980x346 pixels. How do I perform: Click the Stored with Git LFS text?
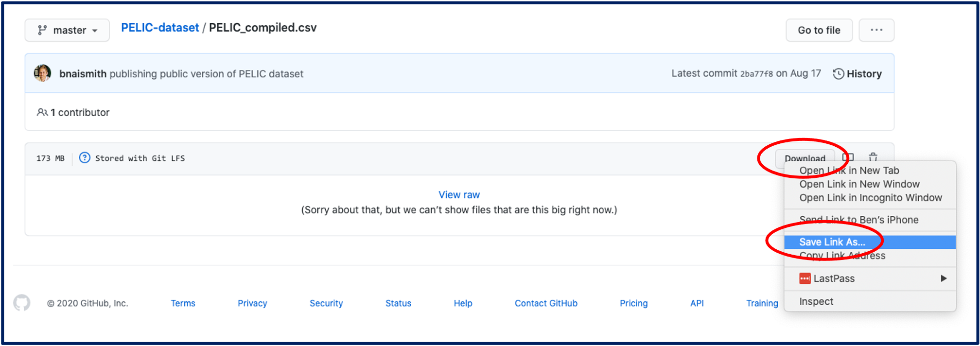[x=140, y=158]
